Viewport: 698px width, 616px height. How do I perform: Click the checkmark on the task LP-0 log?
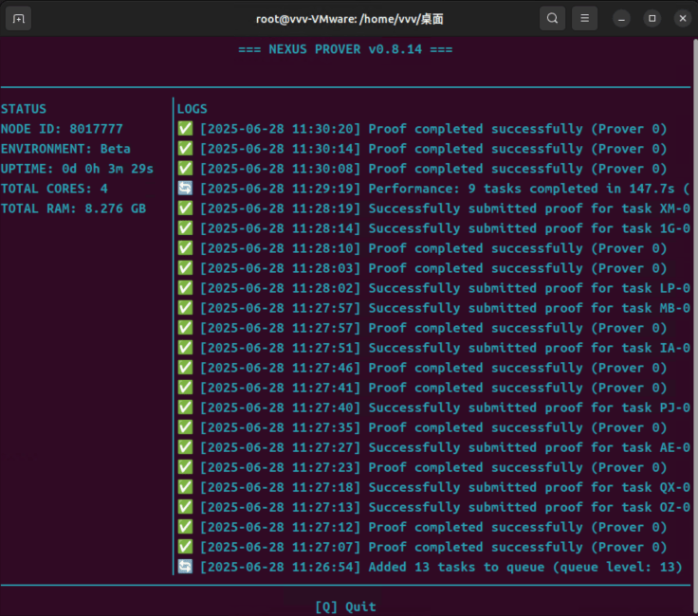point(185,288)
